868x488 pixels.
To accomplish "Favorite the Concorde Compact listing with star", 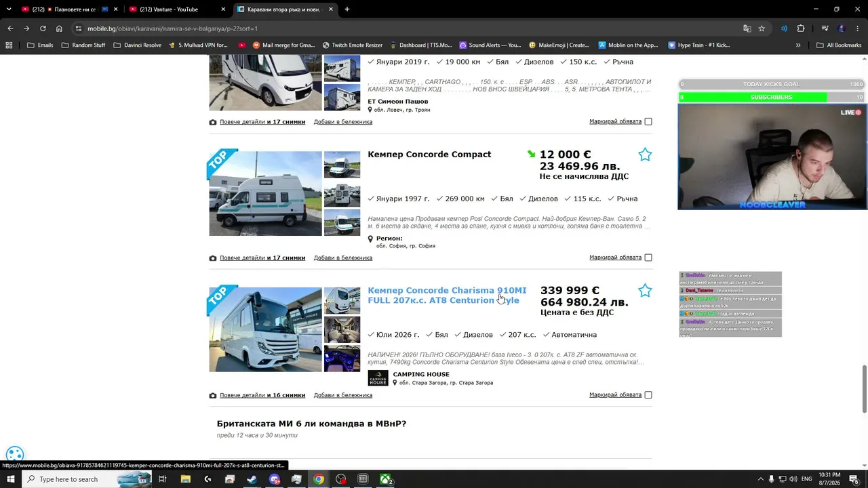I will (645, 155).
